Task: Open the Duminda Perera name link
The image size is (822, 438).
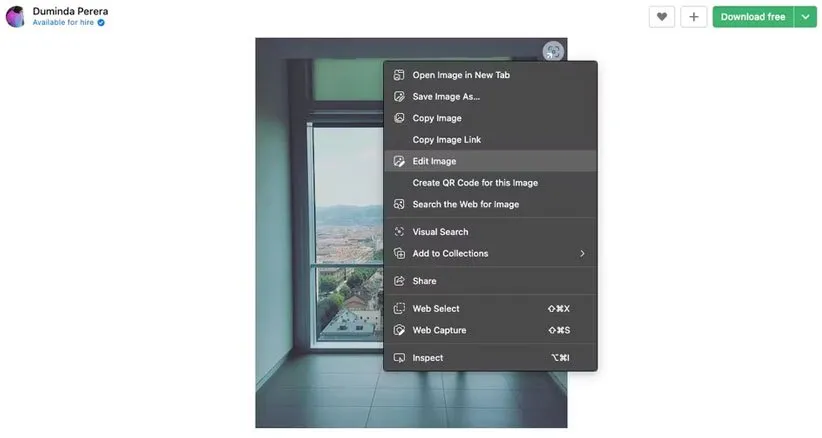Action: click(x=70, y=11)
